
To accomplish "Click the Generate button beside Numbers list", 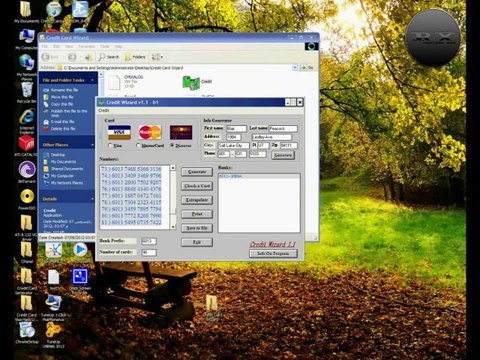I will point(197,172).
